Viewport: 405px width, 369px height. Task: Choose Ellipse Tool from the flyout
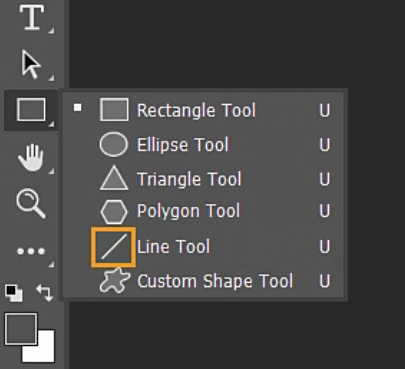tap(203, 145)
